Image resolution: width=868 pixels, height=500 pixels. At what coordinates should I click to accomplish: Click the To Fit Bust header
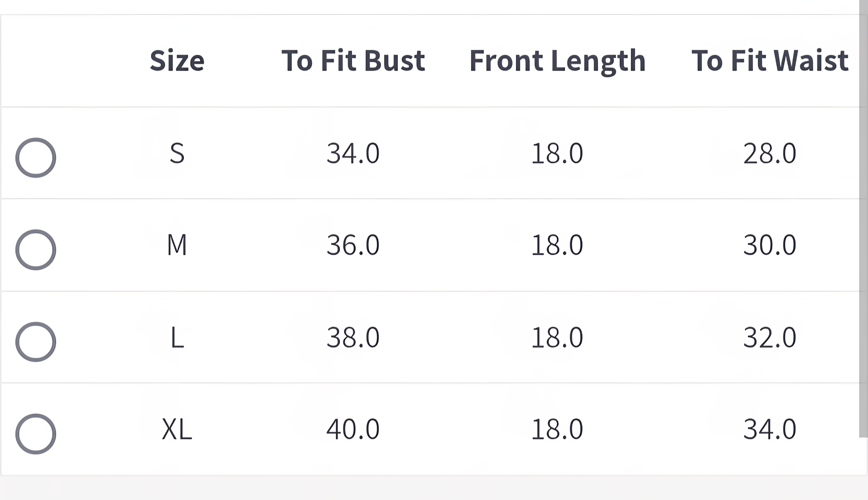click(x=353, y=61)
